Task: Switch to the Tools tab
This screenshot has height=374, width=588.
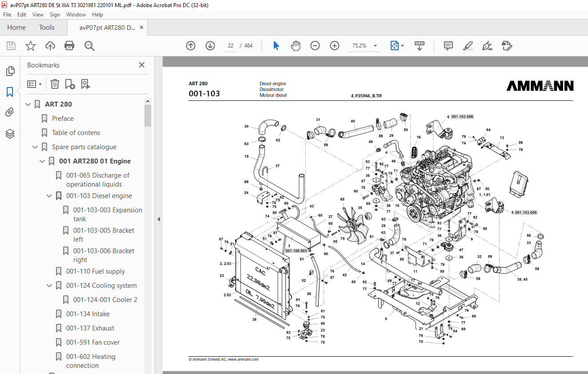Action: (47, 28)
